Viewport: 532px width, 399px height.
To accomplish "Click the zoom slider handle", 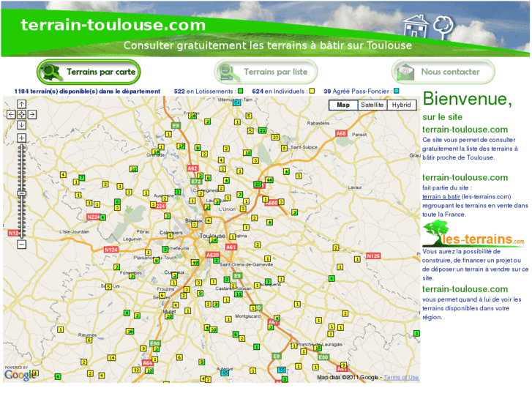I will click(x=21, y=193).
